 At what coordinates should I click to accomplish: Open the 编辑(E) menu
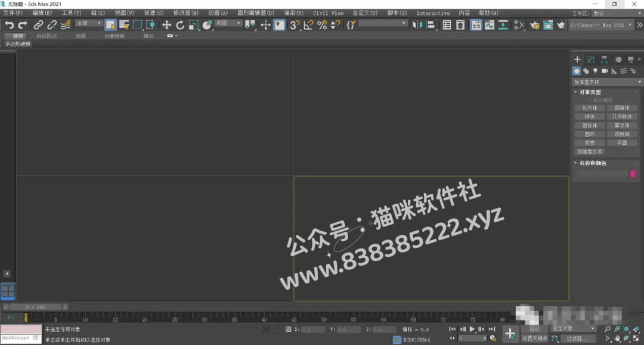[x=42, y=13]
